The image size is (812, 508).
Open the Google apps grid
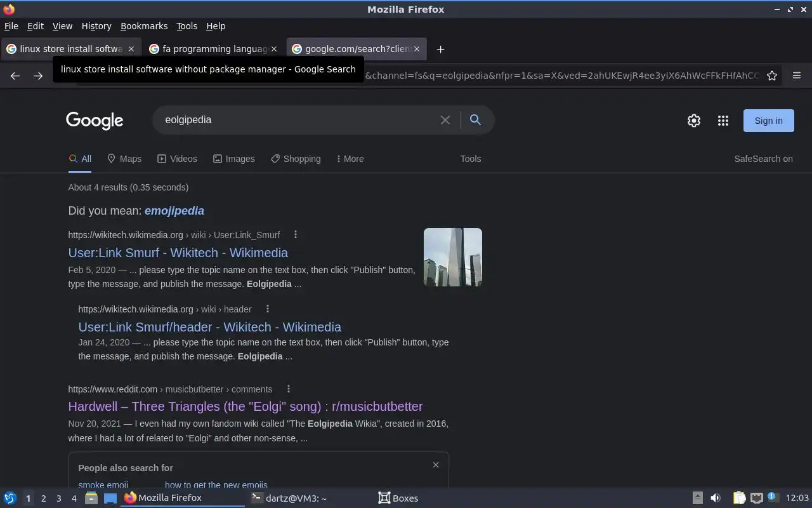(723, 121)
